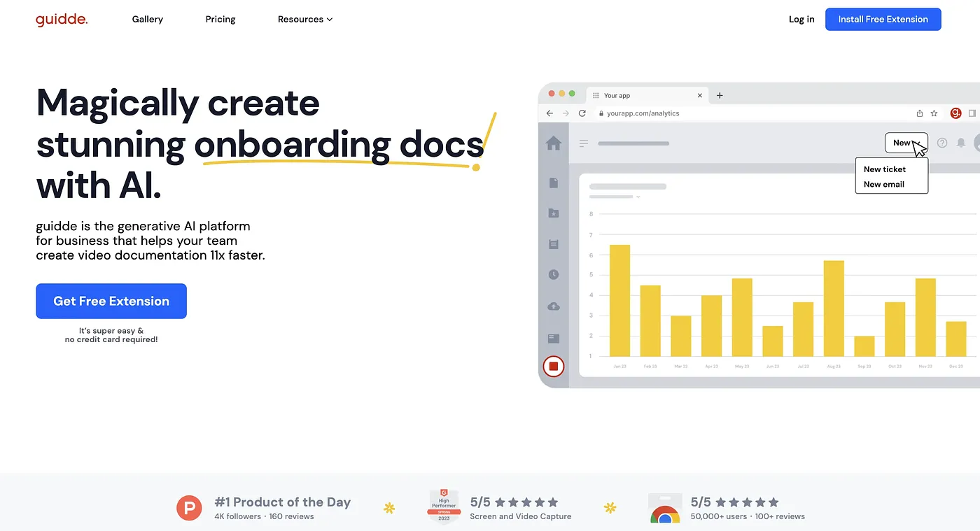Click the Log in link
This screenshot has width=980, height=531.
pos(801,20)
